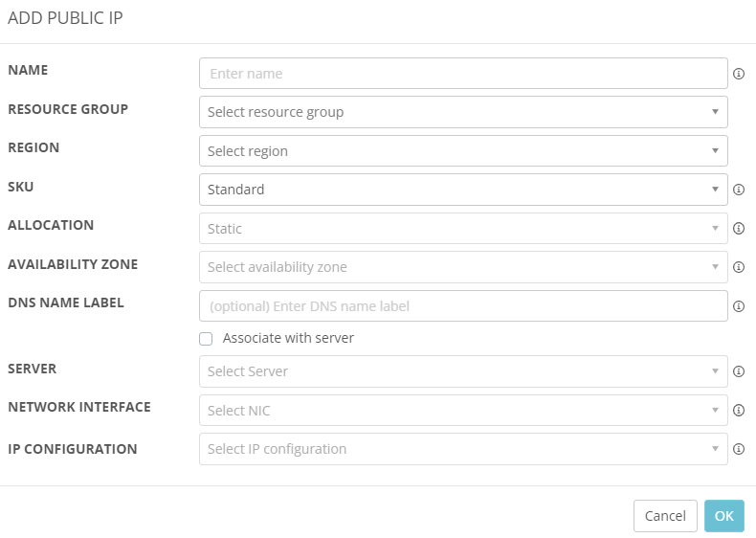This screenshot has height=538, width=756.
Task: Focus the Enter name input field
Action: [x=463, y=74]
